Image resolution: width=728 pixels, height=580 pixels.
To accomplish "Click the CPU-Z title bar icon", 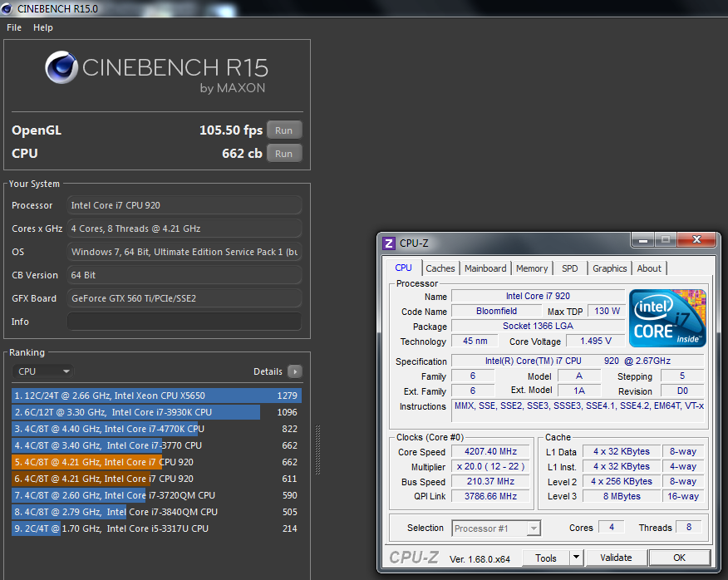I will coord(389,243).
